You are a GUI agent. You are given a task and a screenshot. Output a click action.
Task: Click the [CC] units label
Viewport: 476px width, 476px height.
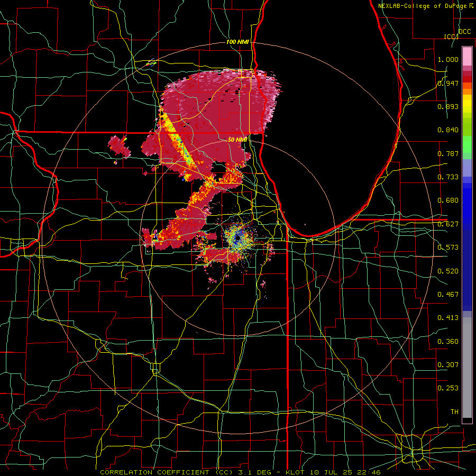pyautogui.click(x=451, y=36)
